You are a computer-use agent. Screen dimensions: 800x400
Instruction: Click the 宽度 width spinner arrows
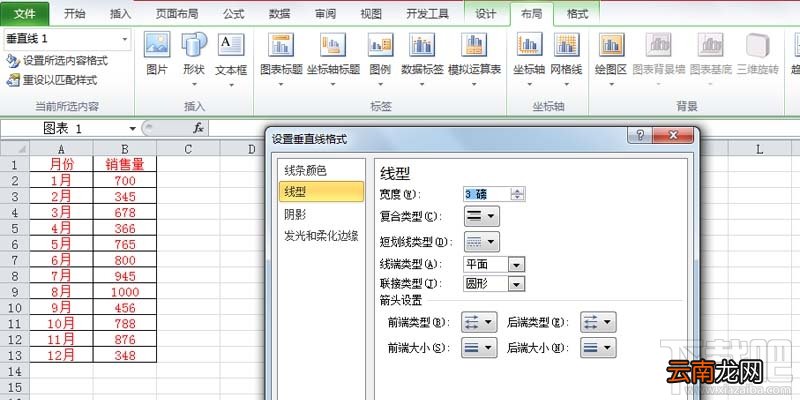point(517,194)
